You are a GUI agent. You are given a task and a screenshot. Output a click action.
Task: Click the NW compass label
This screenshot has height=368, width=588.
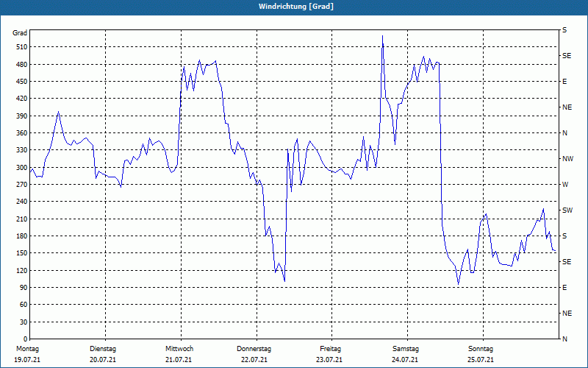coord(567,159)
